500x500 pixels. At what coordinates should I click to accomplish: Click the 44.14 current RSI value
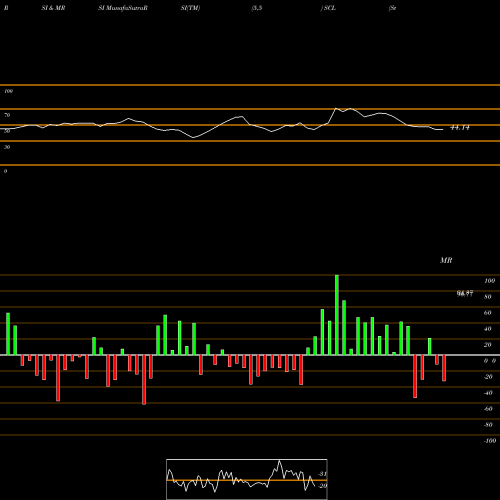pyautogui.click(x=460, y=128)
